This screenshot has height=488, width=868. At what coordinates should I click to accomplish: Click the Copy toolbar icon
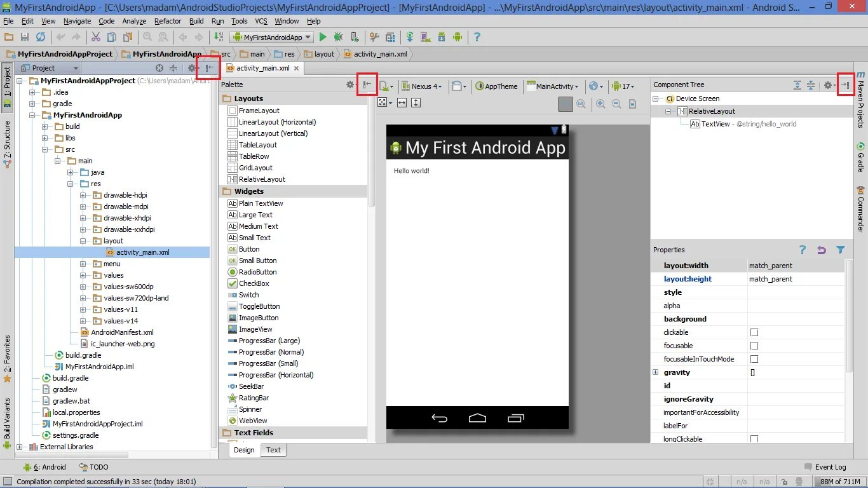click(x=112, y=37)
